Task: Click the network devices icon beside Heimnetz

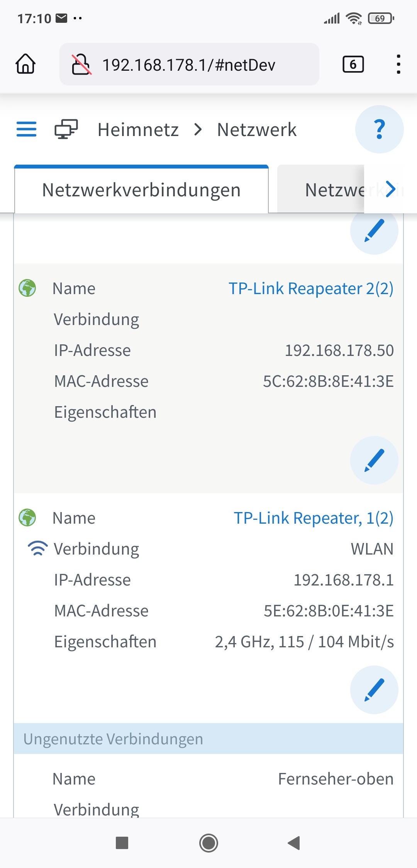Action: pos(66,129)
